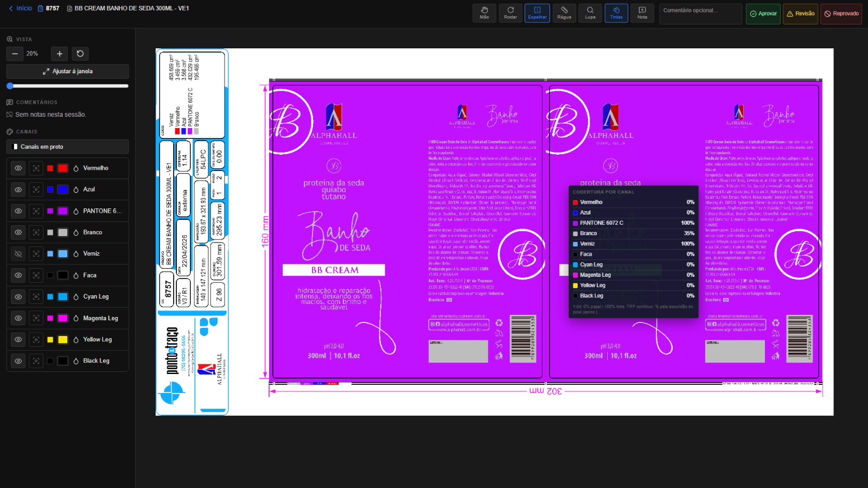Go back to Início
Screen dimensions: 868x488
[21, 8]
